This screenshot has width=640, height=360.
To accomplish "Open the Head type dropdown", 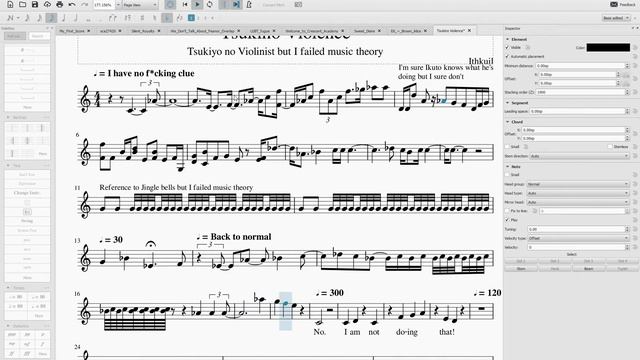I will coord(578,193).
